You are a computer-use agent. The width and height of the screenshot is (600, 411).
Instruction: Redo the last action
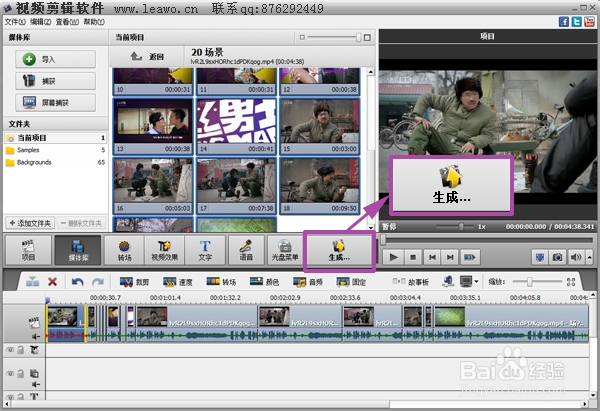(x=98, y=282)
